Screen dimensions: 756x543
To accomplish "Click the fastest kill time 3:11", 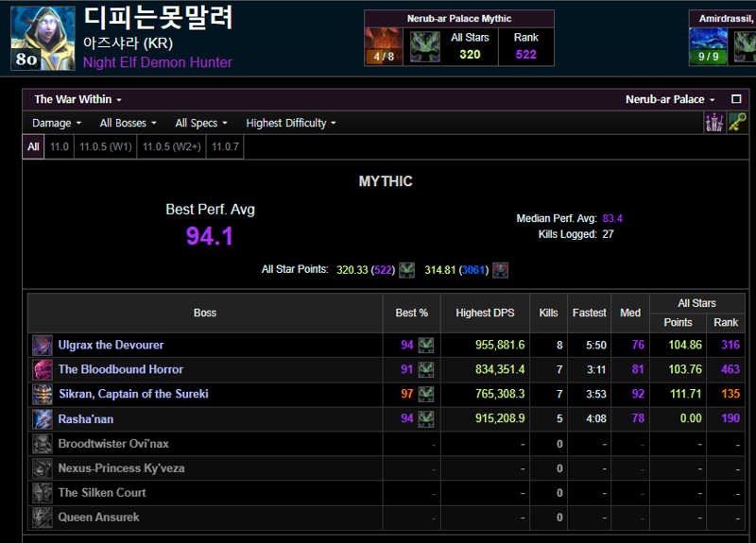I will [x=596, y=369].
